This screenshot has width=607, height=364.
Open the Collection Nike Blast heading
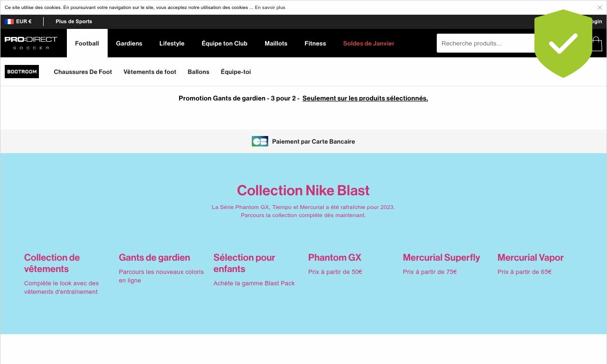(x=303, y=191)
